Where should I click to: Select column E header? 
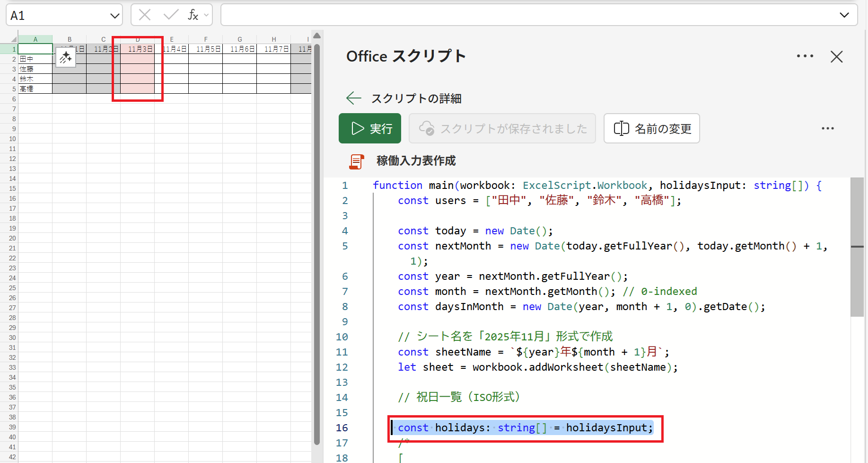pos(172,39)
